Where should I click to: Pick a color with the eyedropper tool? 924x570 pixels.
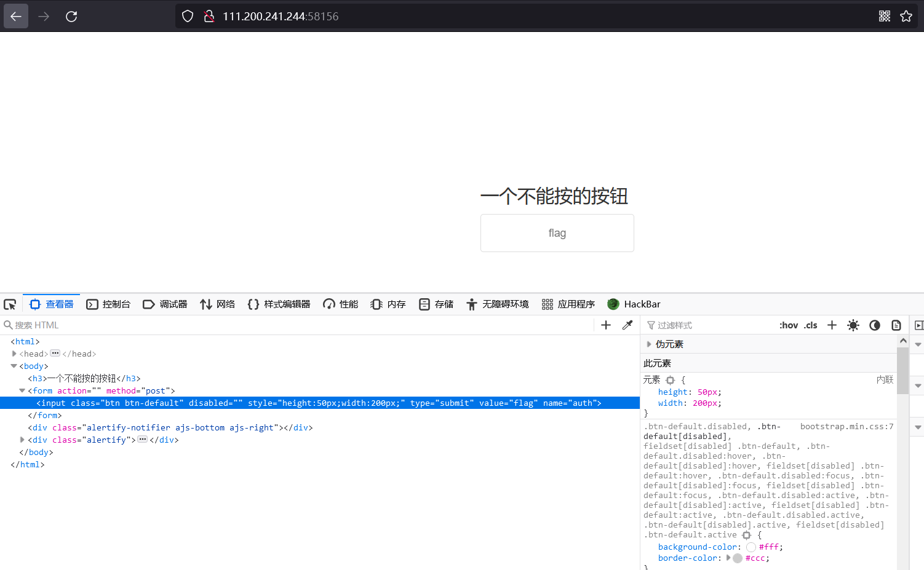pyautogui.click(x=627, y=325)
